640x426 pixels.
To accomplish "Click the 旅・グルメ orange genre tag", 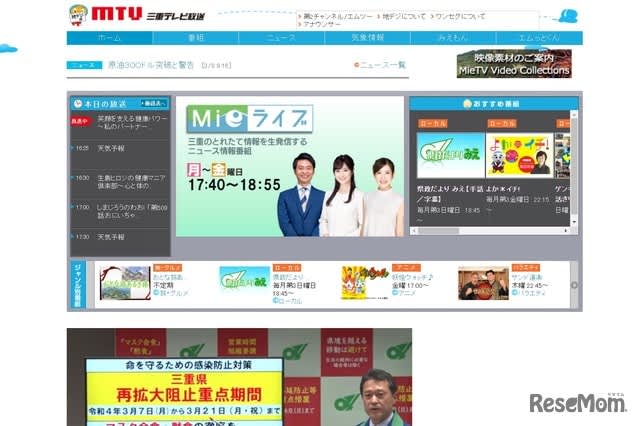I will (x=167, y=268).
